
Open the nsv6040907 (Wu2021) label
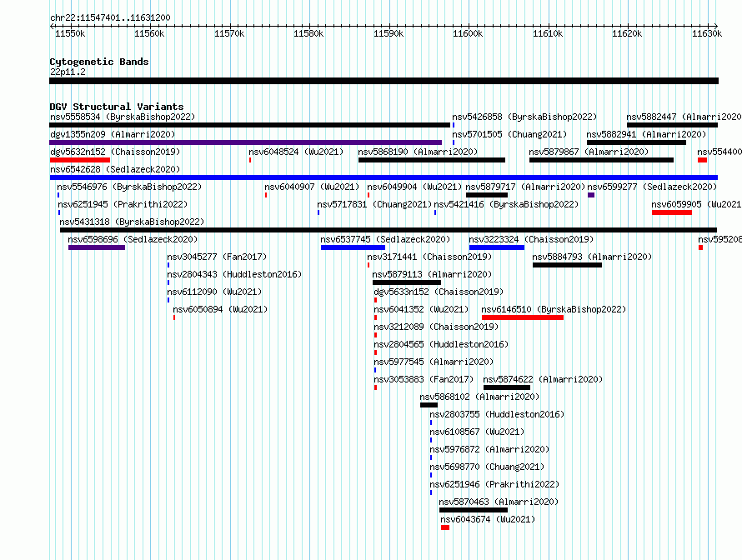click(312, 187)
